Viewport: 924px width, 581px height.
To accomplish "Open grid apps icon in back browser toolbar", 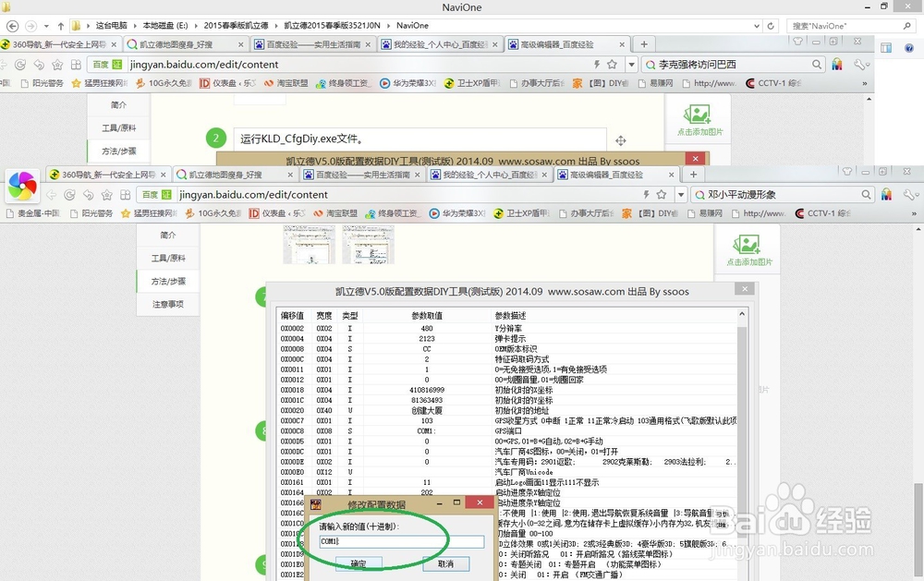I will coord(76,65).
